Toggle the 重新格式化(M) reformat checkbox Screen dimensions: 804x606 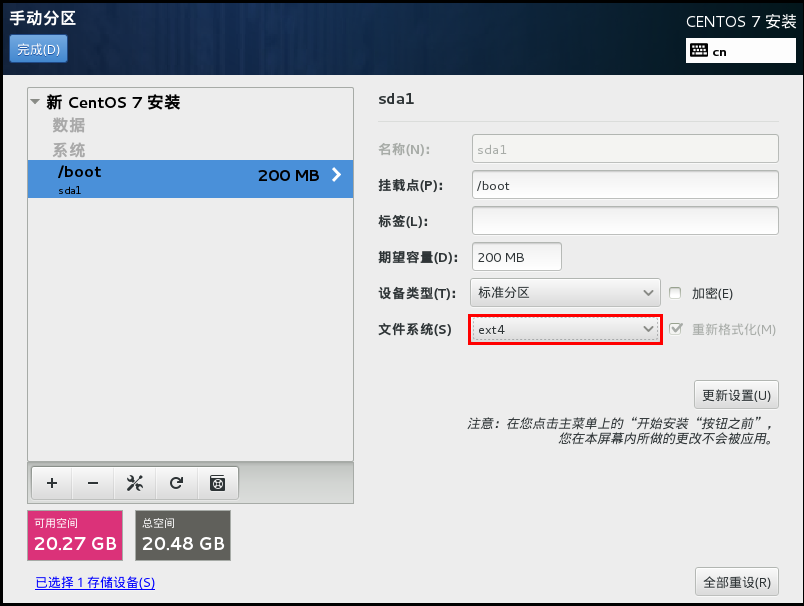(676, 329)
